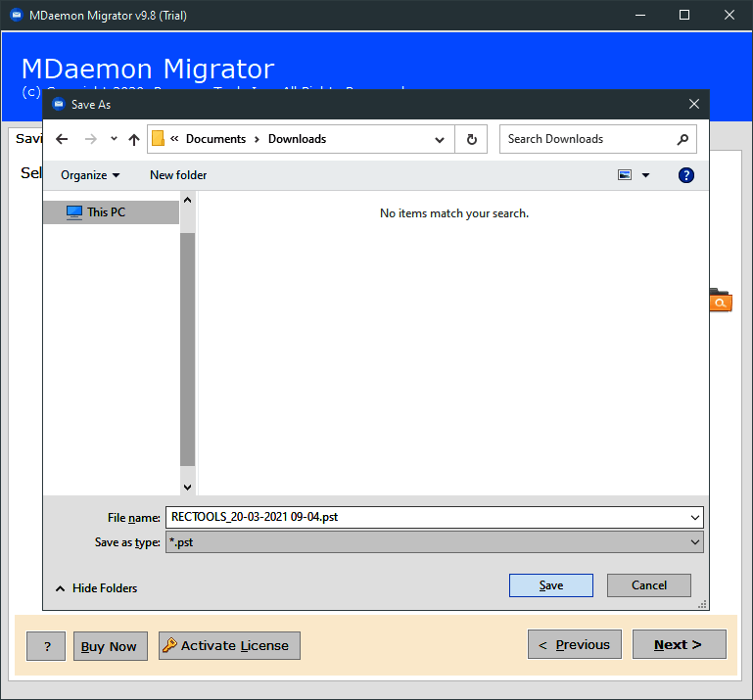Click the orange folder browse icon
The image size is (753, 700).
[x=720, y=302]
